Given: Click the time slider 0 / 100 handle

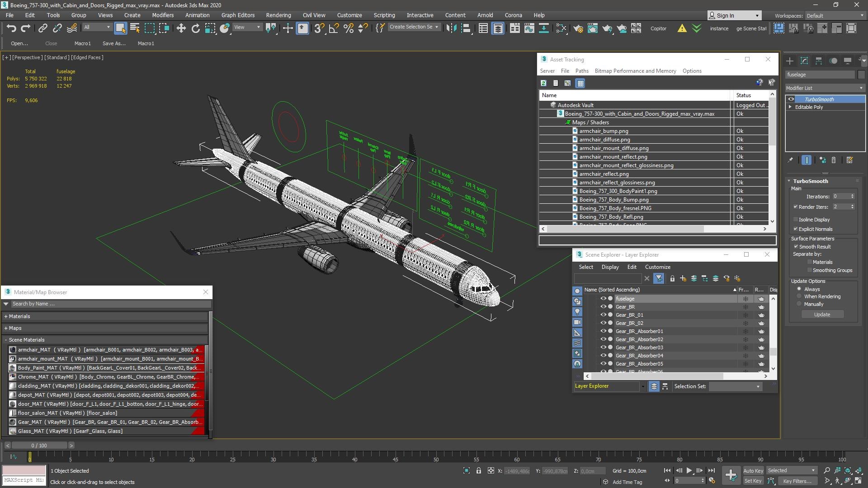Looking at the screenshot, I should pyautogui.click(x=39, y=446).
